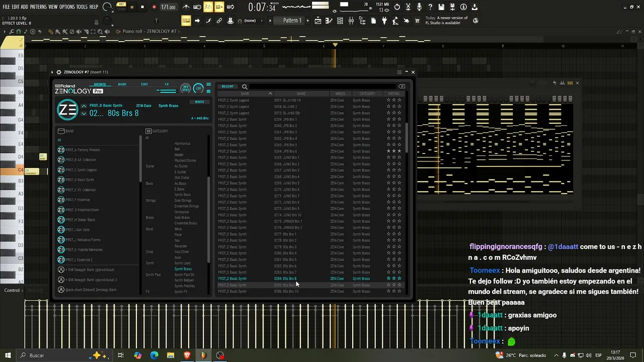Sort presets by the RATING column header
This screenshot has width=644, height=362.
(x=394, y=94)
